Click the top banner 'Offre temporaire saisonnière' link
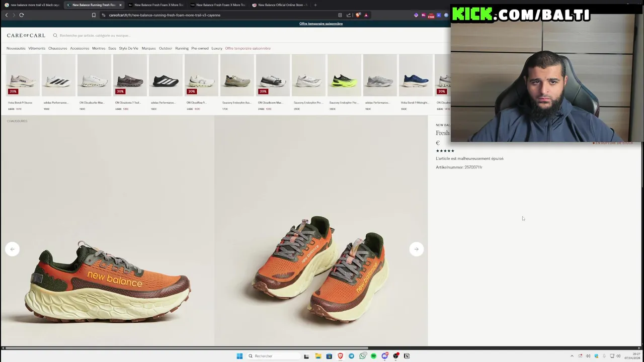The image size is (644, 362). pyautogui.click(x=321, y=24)
